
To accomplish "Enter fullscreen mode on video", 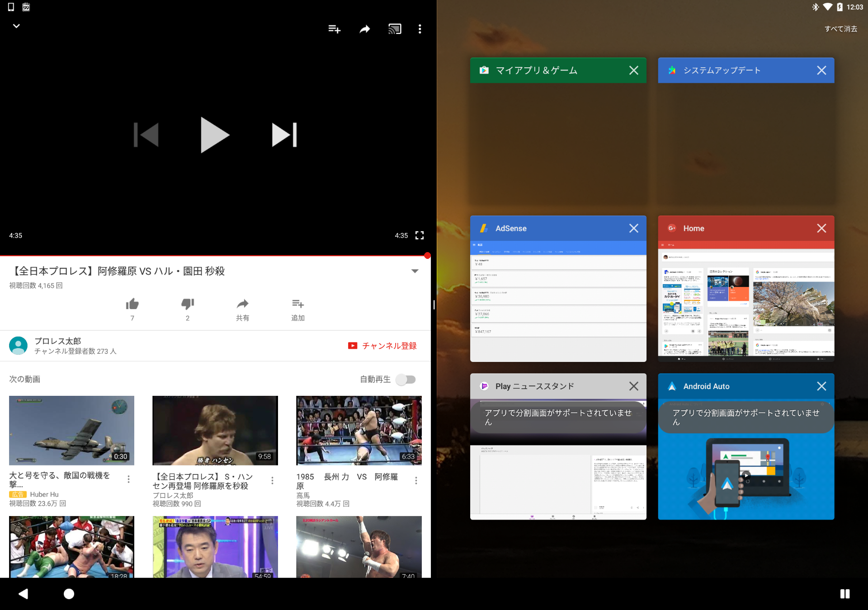I will tap(420, 235).
